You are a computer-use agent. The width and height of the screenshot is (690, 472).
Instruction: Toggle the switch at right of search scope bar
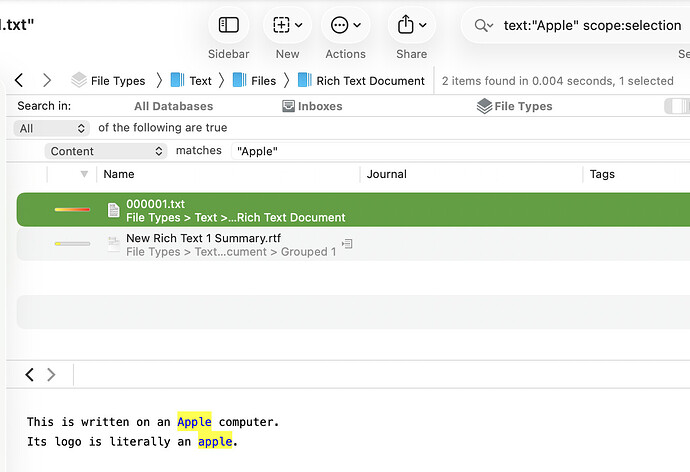[678, 106]
